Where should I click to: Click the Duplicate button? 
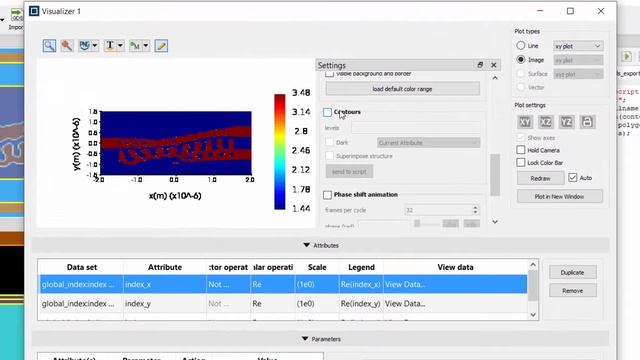(572, 272)
